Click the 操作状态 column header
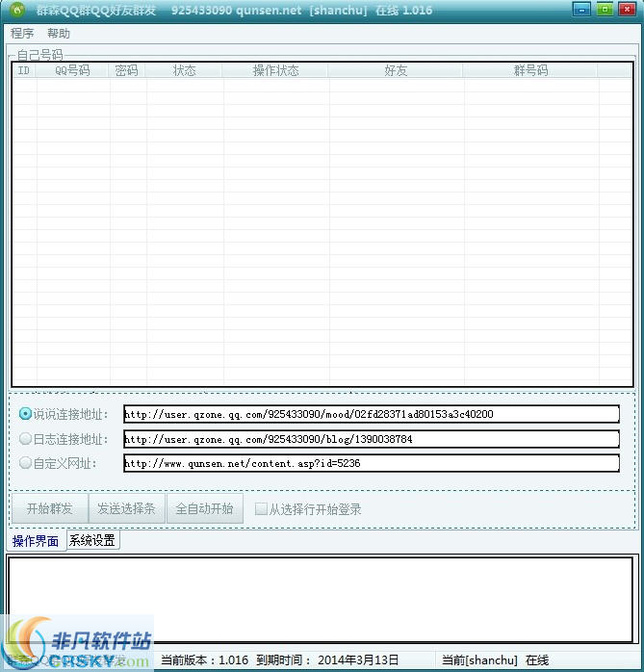Image resolution: width=644 pixels, height=672 pixels. click(x=275, y=70)
